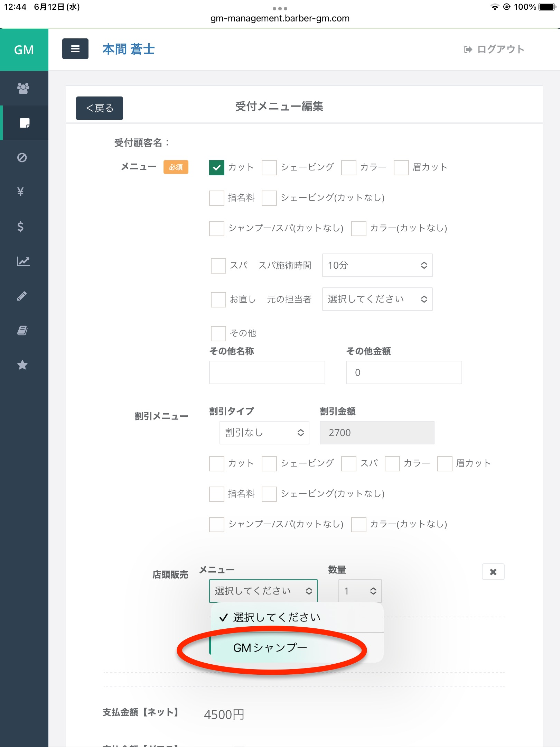
Task: Click the その他名称 text field
Action: coord(267,372)
